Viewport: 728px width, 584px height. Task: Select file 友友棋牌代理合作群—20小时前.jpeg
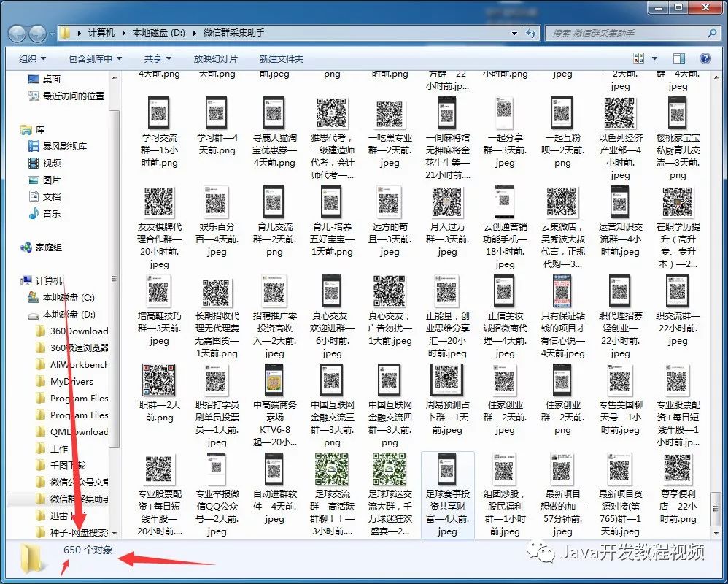159,227
